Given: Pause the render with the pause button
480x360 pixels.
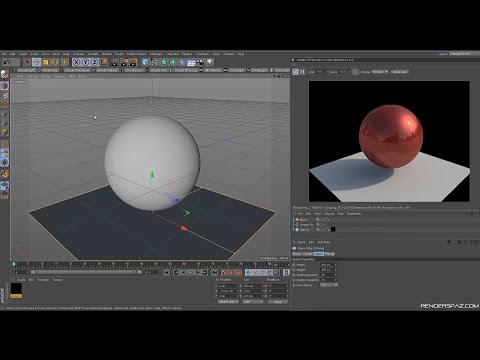Looking at the screenshot, I should (x=303, y=72).
